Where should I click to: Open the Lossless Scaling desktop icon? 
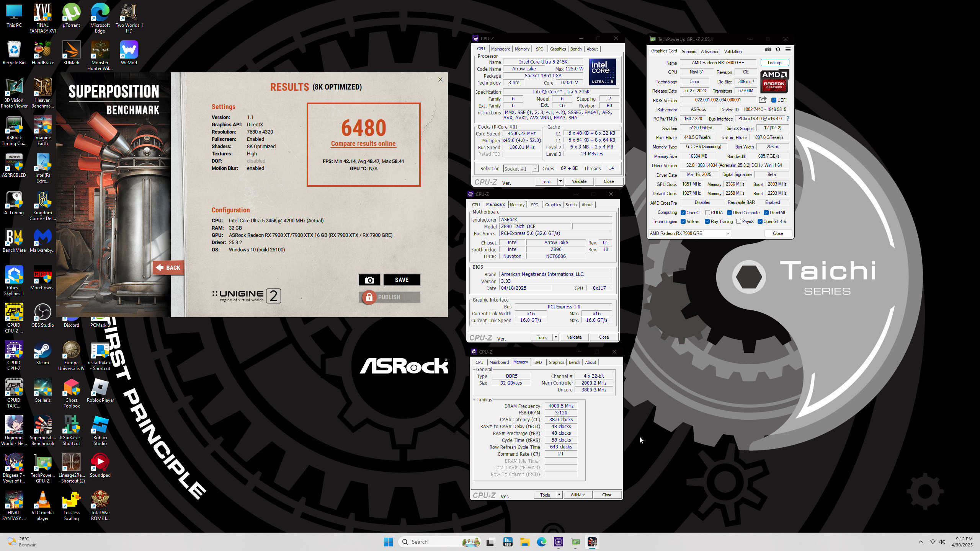71,505
